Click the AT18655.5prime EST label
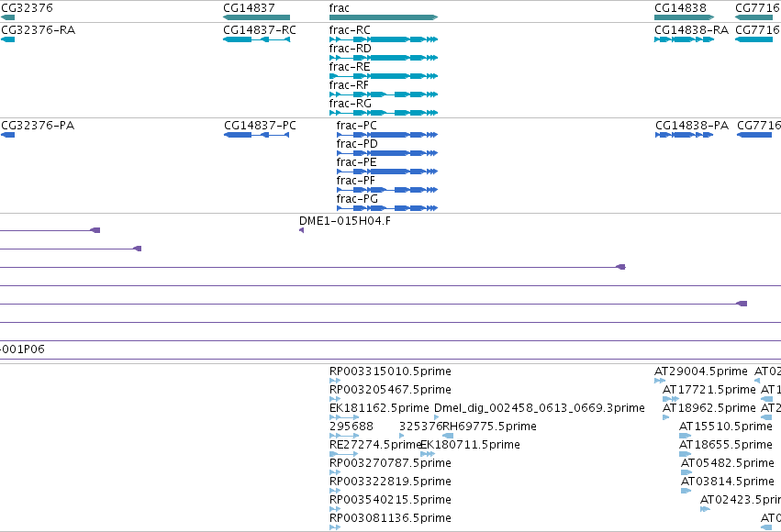The width and height of the screenshot is (781, 532). [x=726, y=445]
